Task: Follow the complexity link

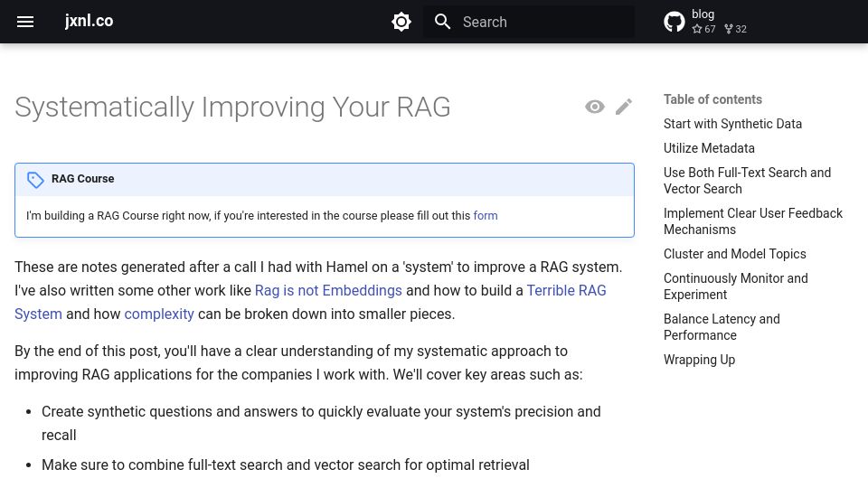Action: (x=159, y=314)
